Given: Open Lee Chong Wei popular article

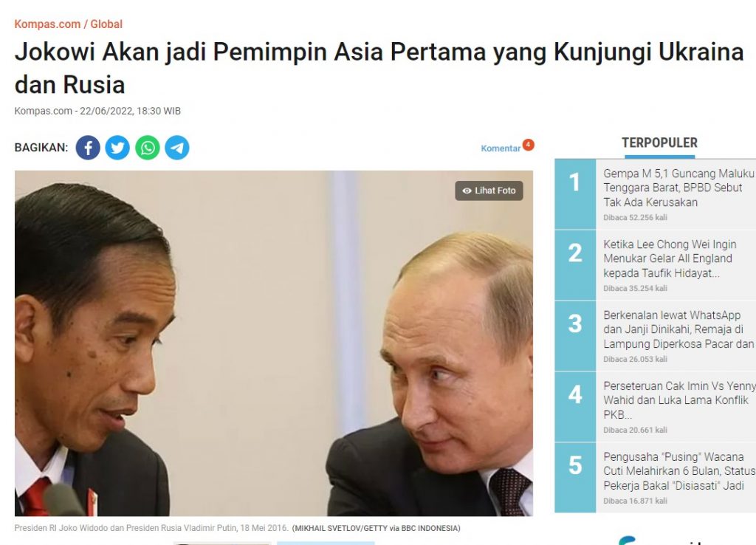Looking at the screenshot, I should pyautogui.click(x=670, y=258).
